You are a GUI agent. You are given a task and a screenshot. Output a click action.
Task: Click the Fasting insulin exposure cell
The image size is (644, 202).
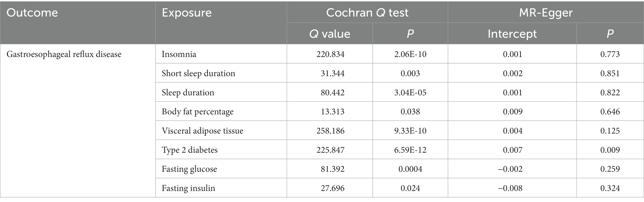tap(188, 188)
